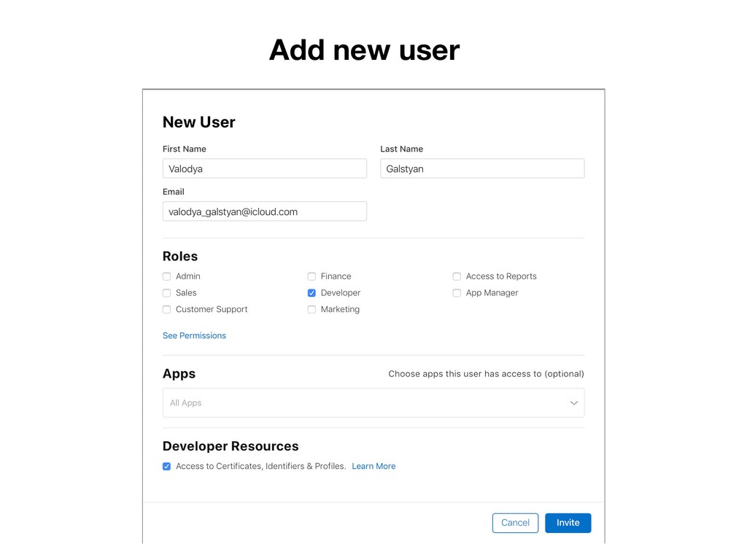This screenshot has height=560, width=747.
Task: Click the chevron arrow in Apps selector
Action: coord(573,402)
